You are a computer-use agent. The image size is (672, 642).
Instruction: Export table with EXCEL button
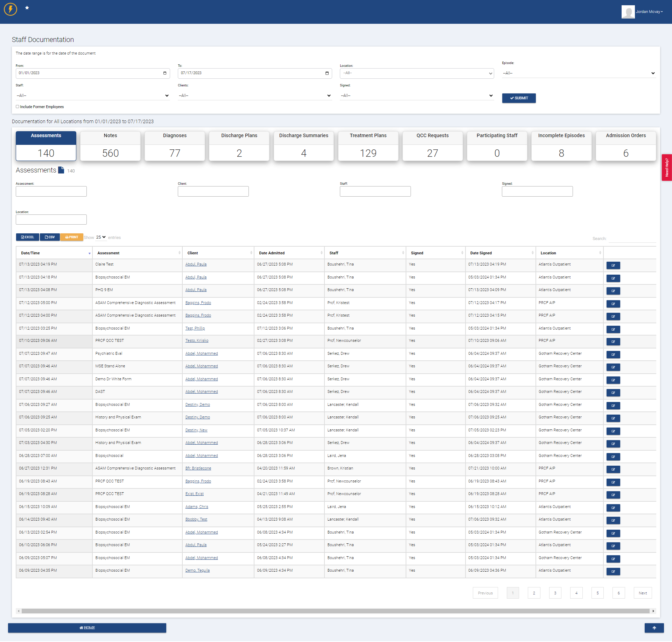(28, 237)
